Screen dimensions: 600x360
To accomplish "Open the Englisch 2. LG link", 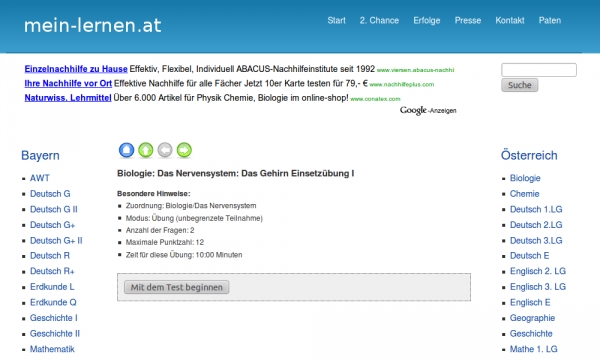I will (538, 271).
